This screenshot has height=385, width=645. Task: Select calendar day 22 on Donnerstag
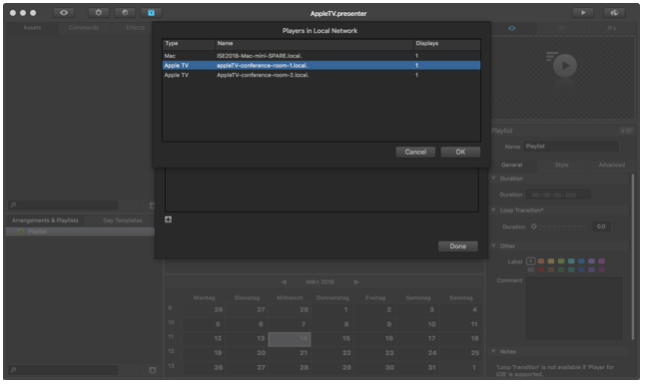332,353
